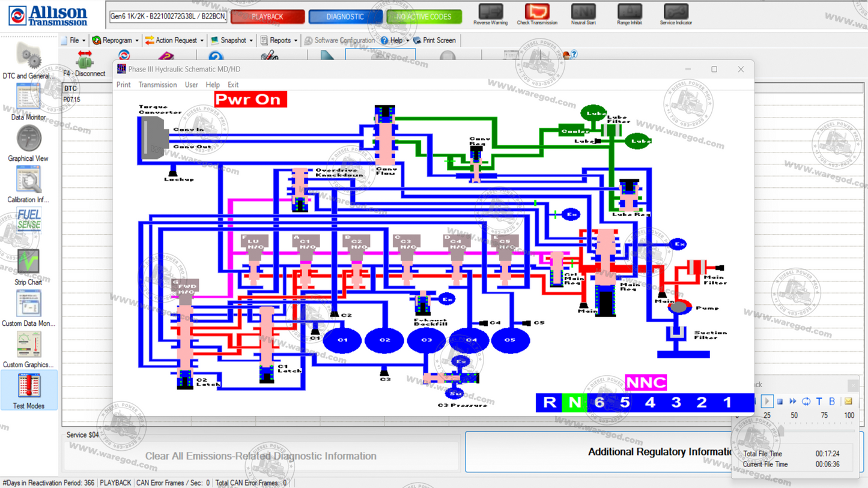Click the Neutral Start indicator icon
This screenshot has height=488, width=868.
click(583, 11)
